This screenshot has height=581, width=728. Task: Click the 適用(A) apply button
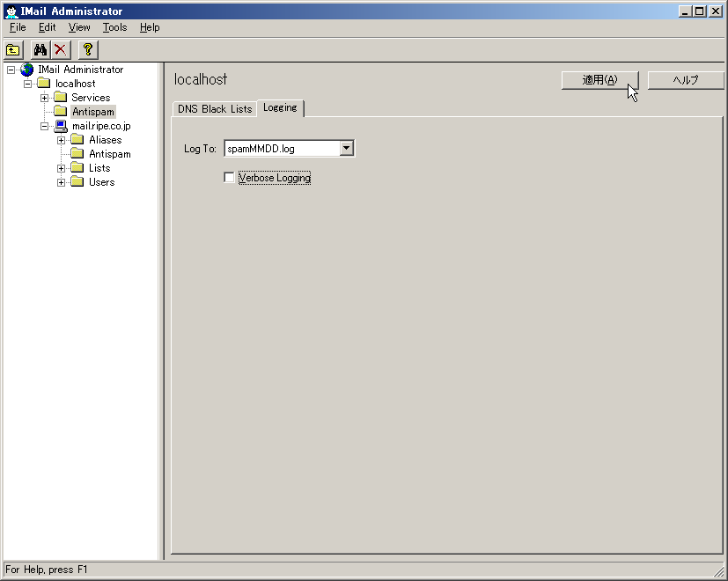point(599,80)
